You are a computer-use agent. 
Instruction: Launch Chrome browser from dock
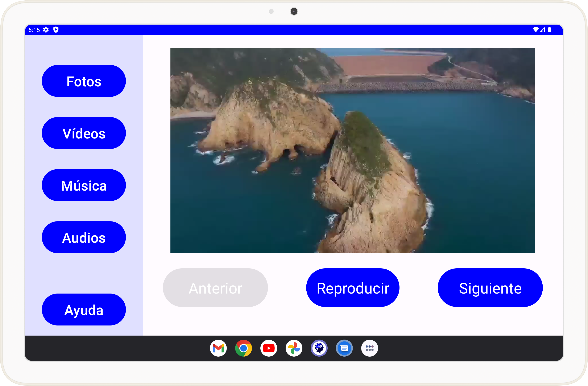[243, 348]
